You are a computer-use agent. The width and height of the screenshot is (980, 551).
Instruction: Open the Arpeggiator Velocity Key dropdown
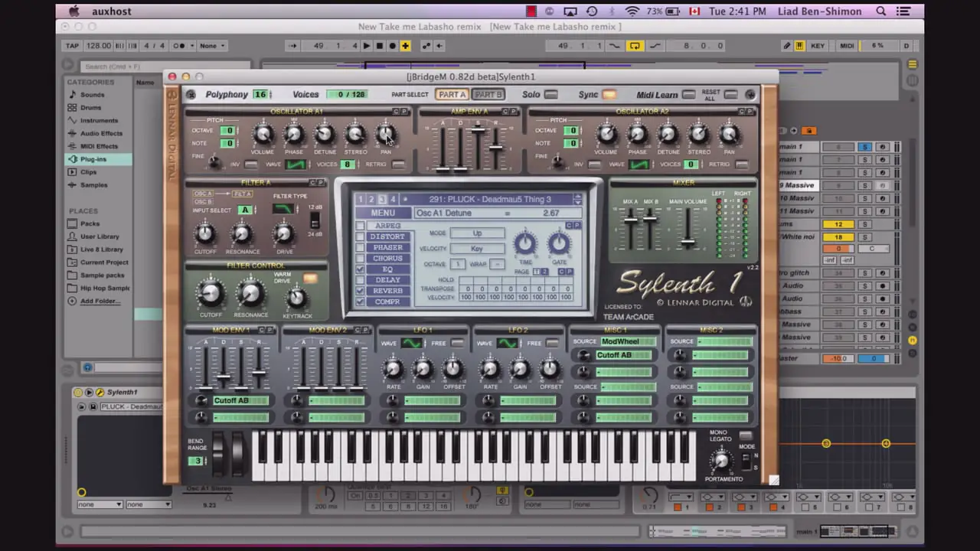[x=477, y=249]
